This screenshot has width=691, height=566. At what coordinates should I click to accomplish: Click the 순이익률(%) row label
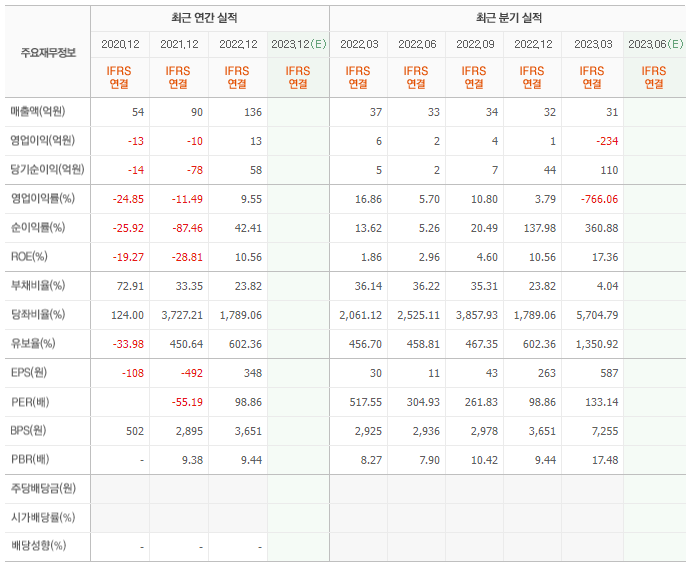[38, 228]
